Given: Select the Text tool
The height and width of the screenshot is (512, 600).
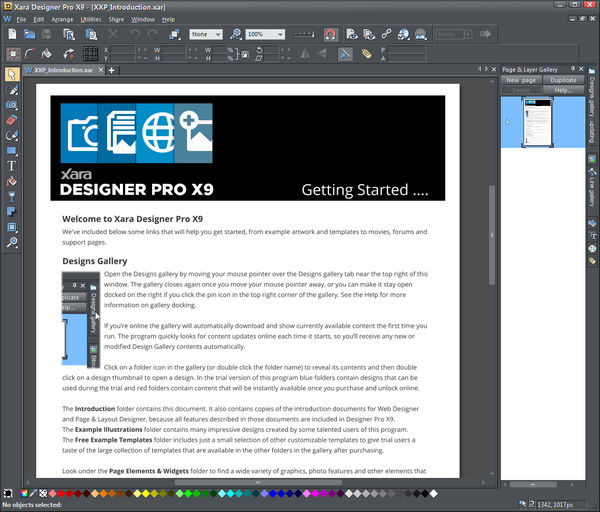Looking at the screenshot, I should (12, 166).
